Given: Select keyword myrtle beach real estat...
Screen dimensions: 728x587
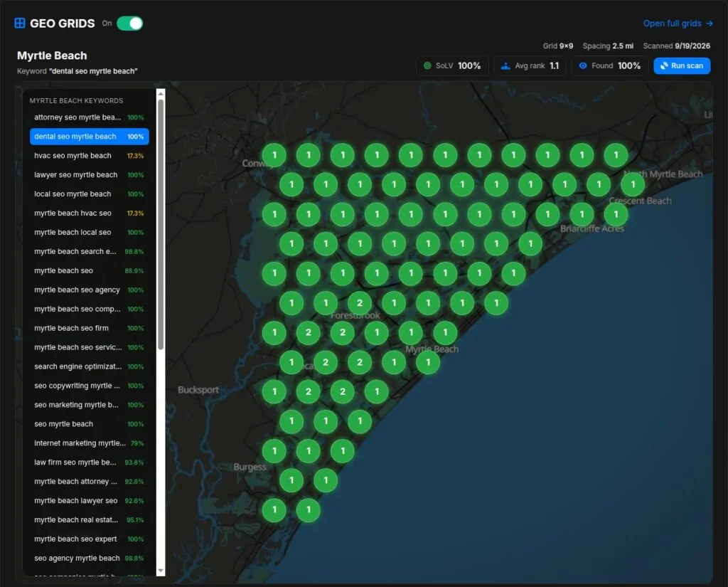Looking at the screenshot, I should pos(89,519).
